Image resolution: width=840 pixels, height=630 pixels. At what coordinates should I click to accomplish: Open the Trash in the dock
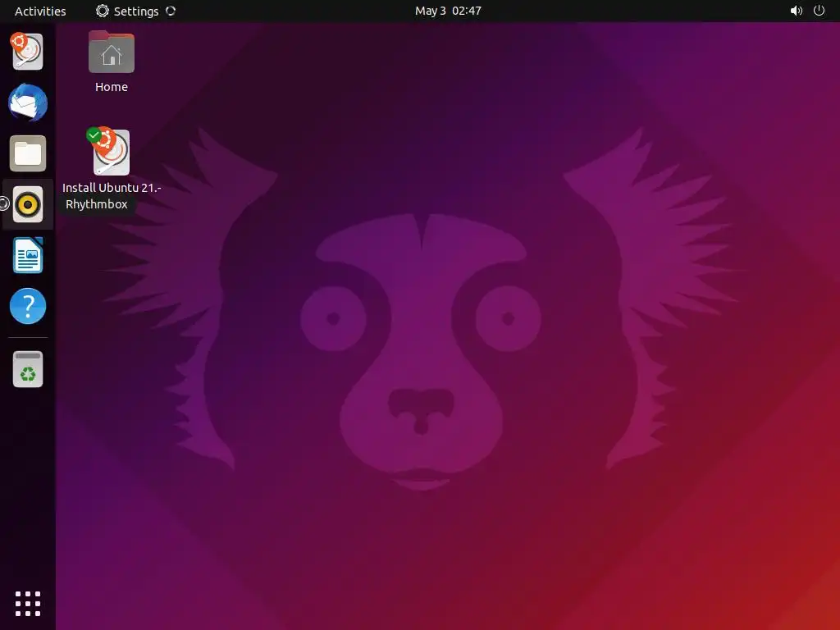(28, 369)
